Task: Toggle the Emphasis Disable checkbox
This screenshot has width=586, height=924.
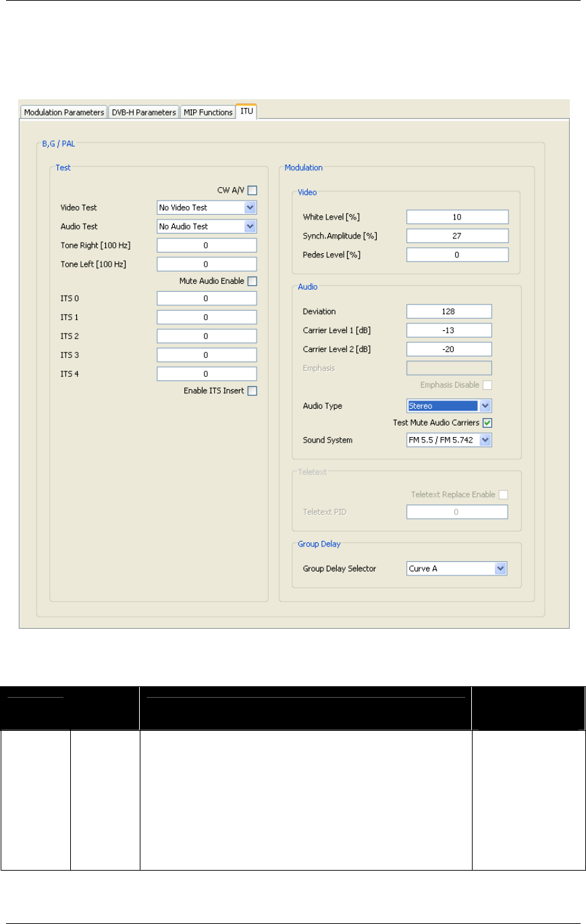Action: point(487,384)
